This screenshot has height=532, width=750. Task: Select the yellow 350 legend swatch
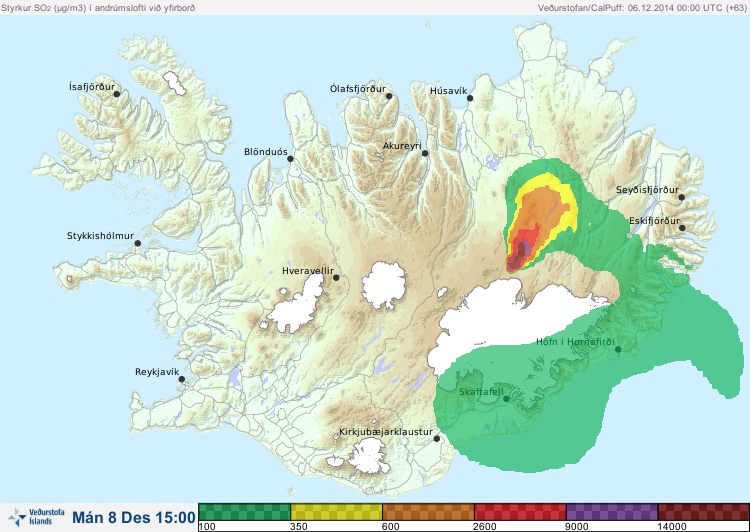coord(337,512)
